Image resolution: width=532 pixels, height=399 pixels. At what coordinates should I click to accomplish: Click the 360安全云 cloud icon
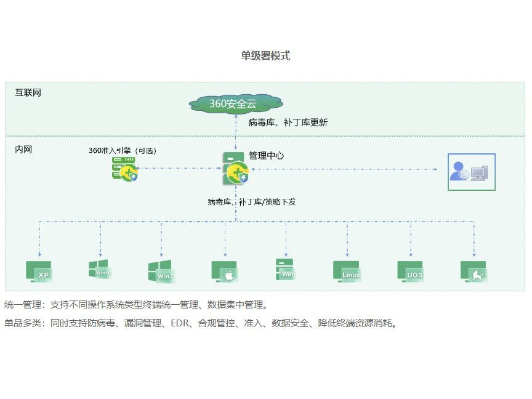236,103
